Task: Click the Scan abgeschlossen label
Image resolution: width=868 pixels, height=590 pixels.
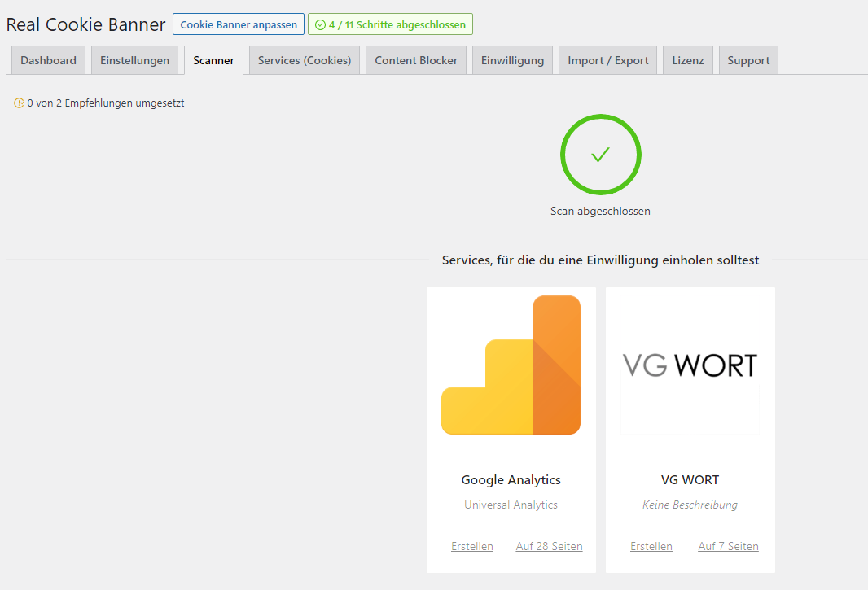Action: coord(600,211)
